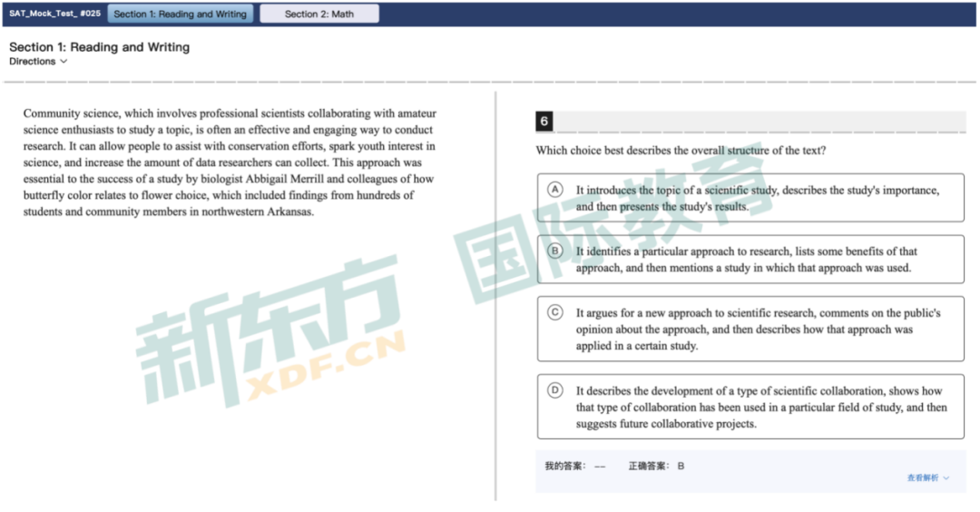Click the question number 6 badge
The width and height of the screenshot is (980, 512).
[x=544, y=122]
